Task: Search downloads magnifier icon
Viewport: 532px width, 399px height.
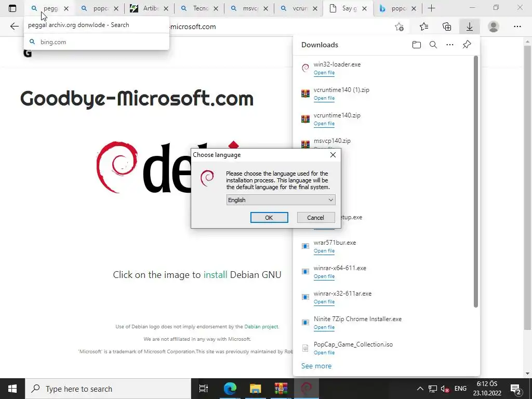Action: tap(433, 45)
